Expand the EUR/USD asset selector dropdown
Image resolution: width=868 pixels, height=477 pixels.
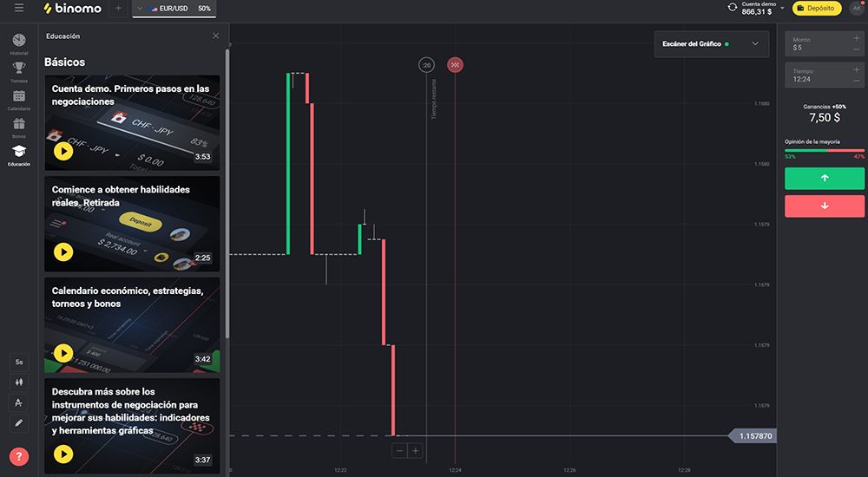point(139,9)
